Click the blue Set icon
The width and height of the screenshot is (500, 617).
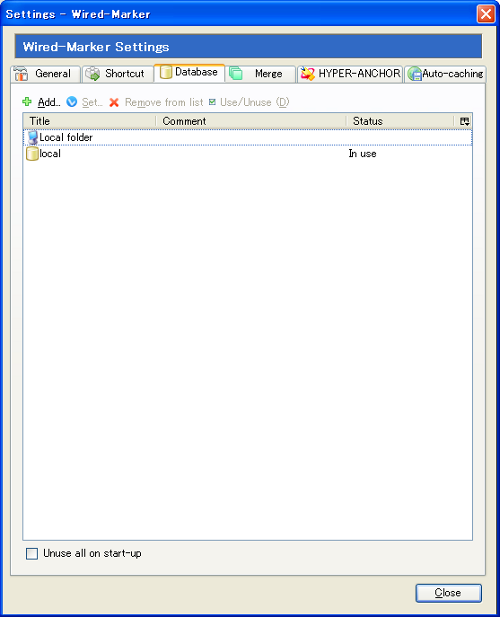coord(72,102)
